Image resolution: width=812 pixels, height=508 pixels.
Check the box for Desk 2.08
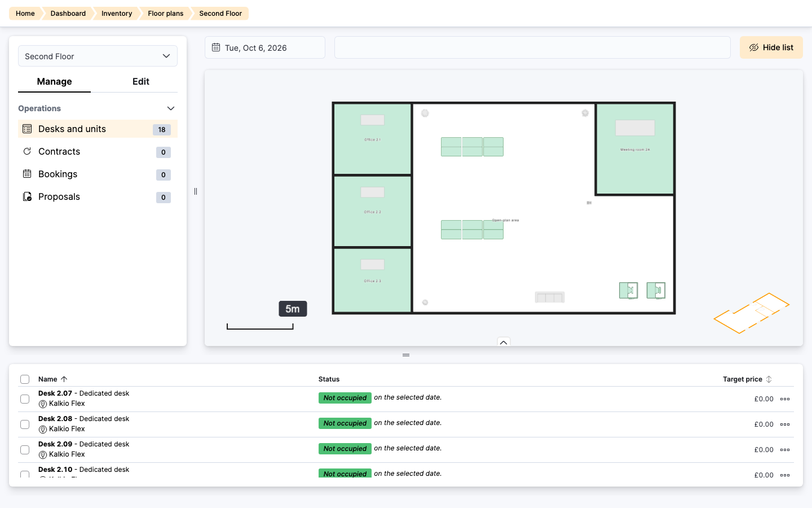tap(25, 424)
